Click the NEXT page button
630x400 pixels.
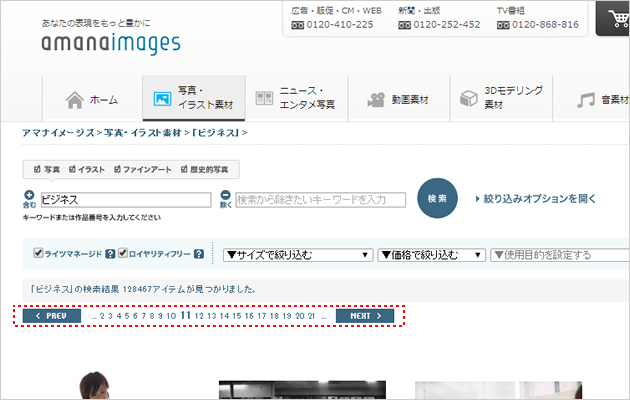pos(365,316)
